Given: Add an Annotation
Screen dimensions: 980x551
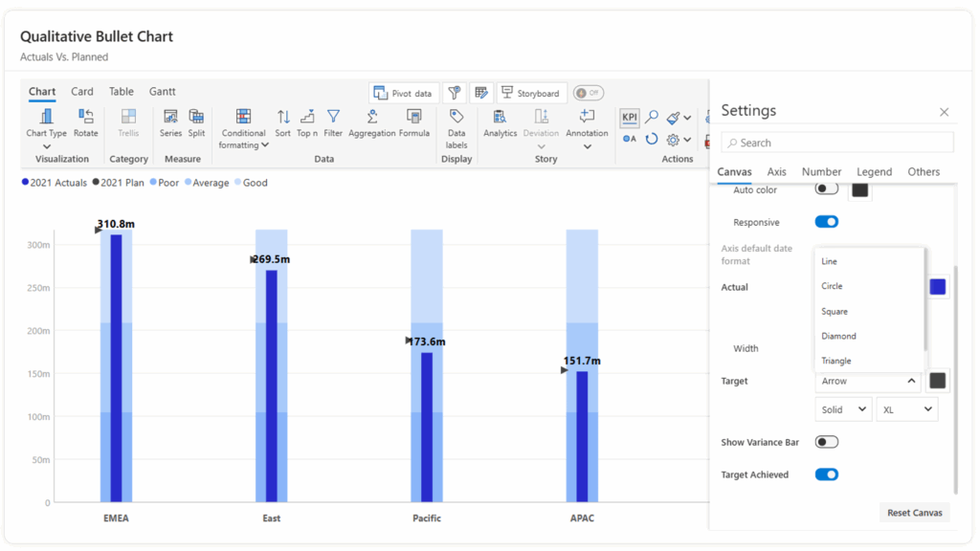Looking at the screenshot, I should tap(587, 123).
